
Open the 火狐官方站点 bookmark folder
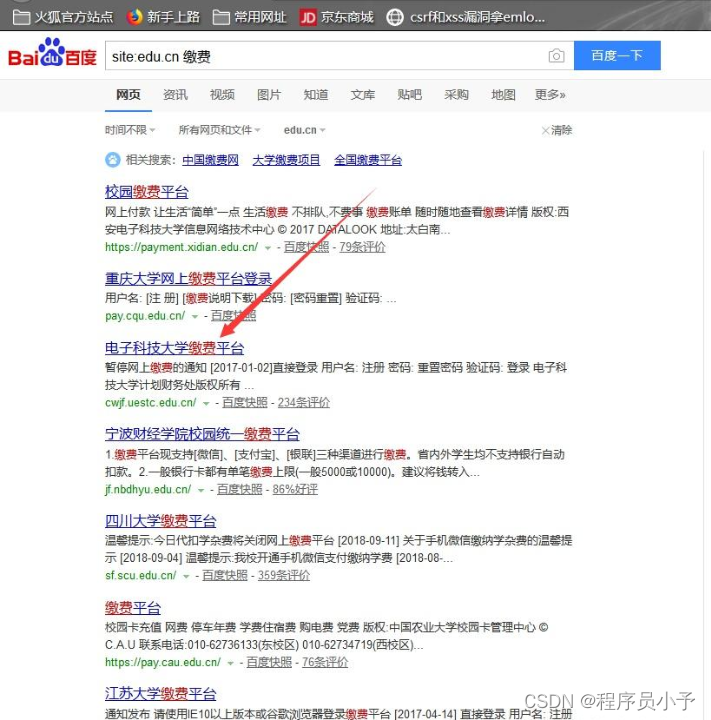(x=63, y=17)
